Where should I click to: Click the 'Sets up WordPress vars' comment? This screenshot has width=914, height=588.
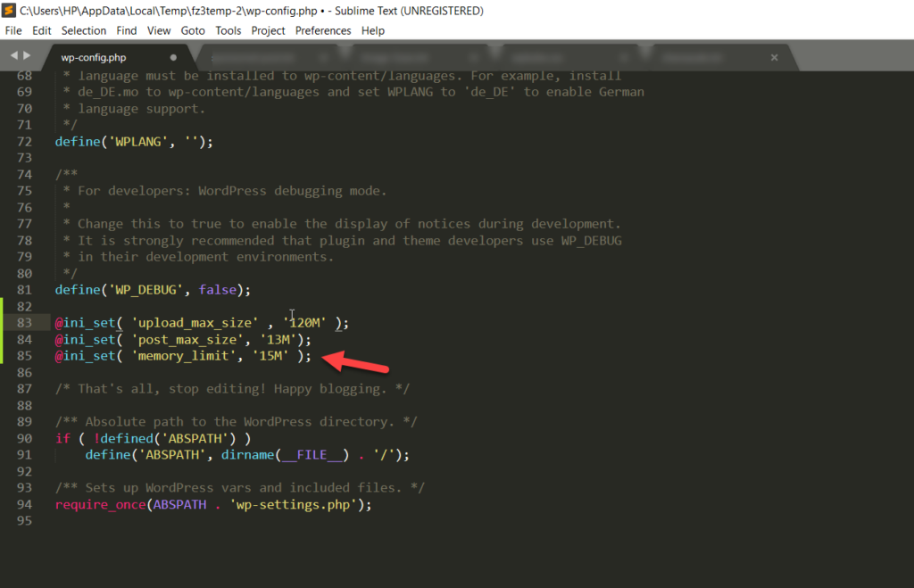[240, 488]
